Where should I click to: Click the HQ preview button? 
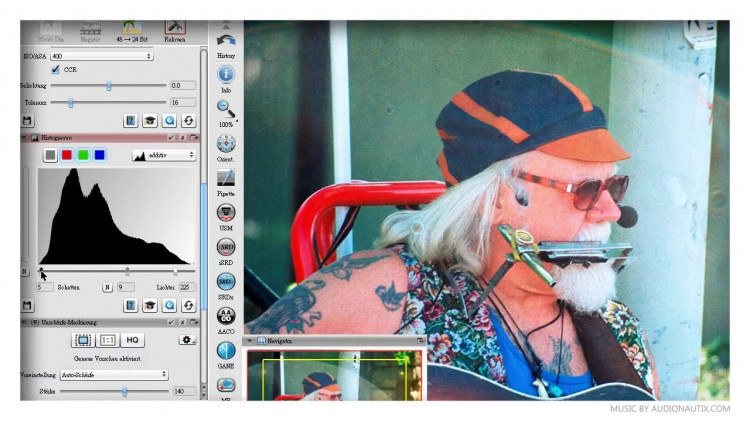click(132, 340)
